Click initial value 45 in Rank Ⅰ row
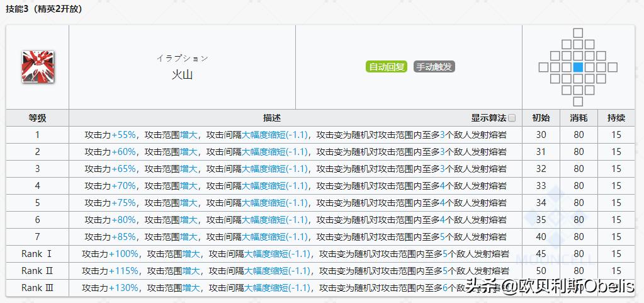 [x=541, y=254]
